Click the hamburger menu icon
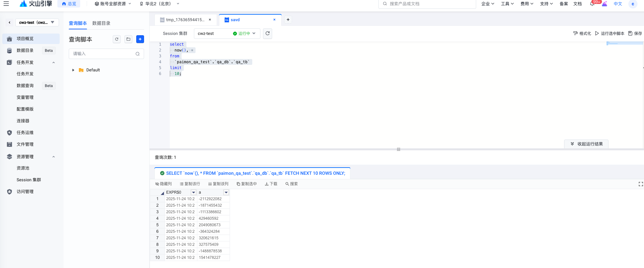The width and height of the screenshot is (644, 268). click(x=6, y=4)
